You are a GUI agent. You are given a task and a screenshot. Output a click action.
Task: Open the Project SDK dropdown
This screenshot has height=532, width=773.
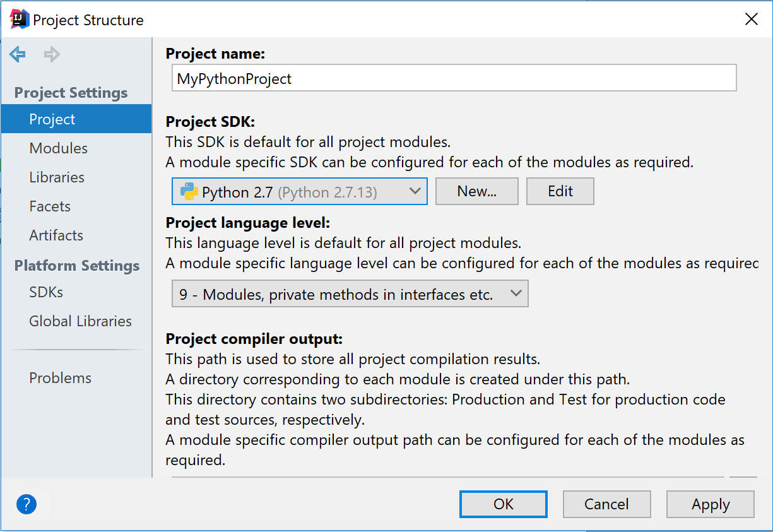(415, 192)
